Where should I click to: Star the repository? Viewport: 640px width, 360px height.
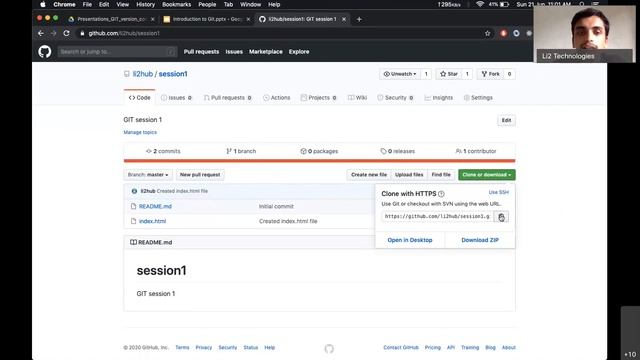449,74
